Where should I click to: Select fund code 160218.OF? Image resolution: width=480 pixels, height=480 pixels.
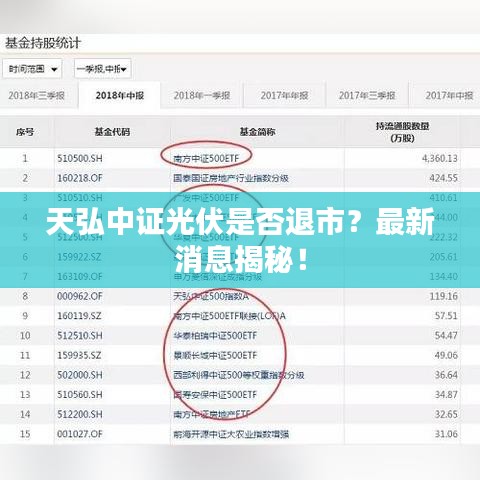(80, 178)
